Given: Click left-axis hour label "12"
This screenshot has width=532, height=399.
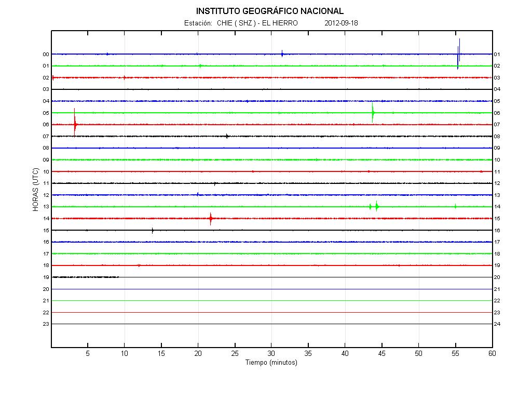Looking at the screenshot, I should (x=46, y=195).
